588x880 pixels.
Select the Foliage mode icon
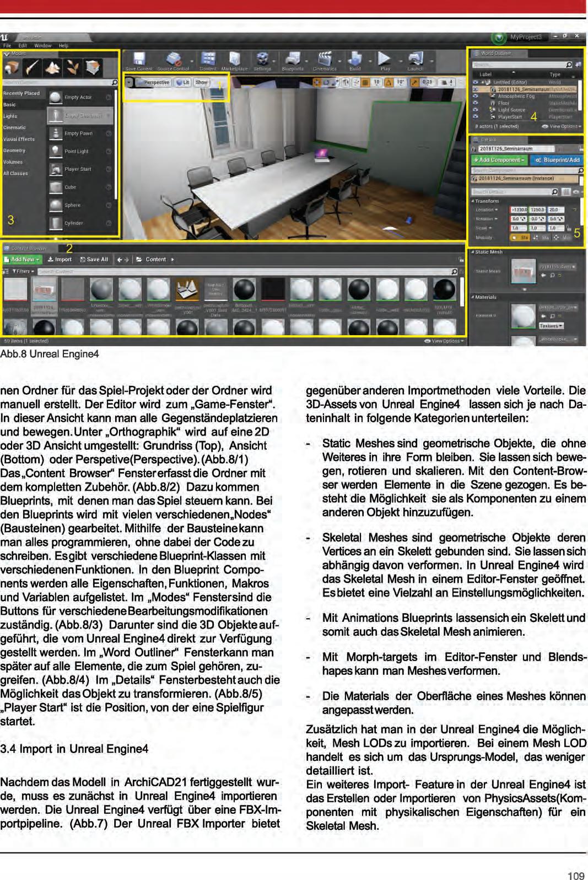73,67
